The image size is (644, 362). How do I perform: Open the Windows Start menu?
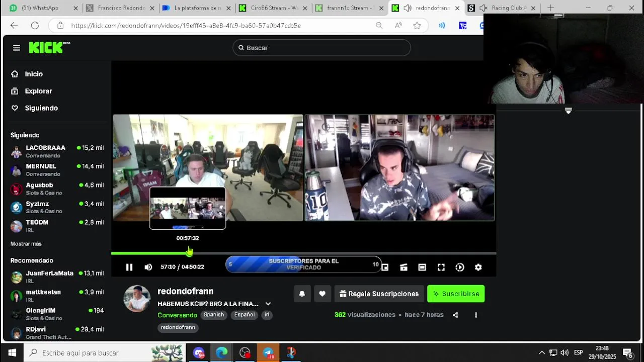(12, 353)
